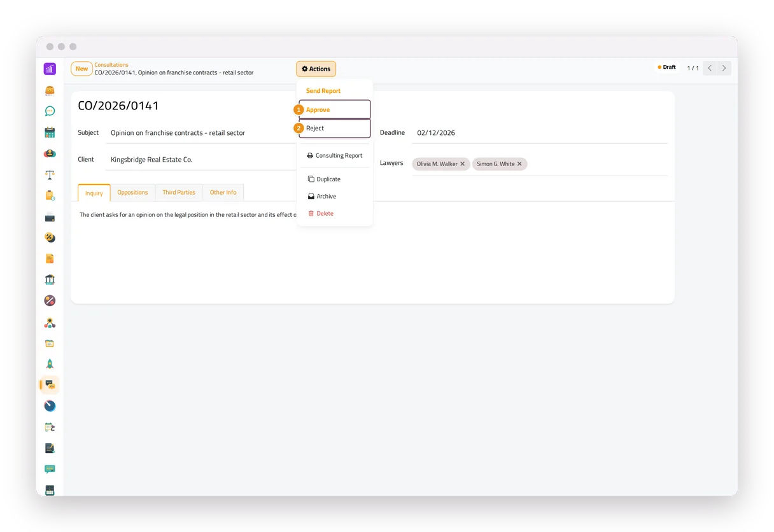Screen dimensions: 774x532
Task: Open the scales of justice icon
Action: (x=50, y=174)
